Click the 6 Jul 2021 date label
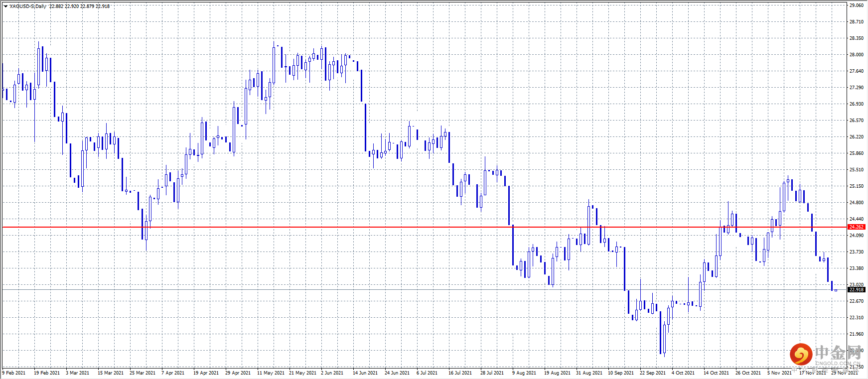Image resolution: width=868 pixels, height=379 pixels. click(427, 373)
